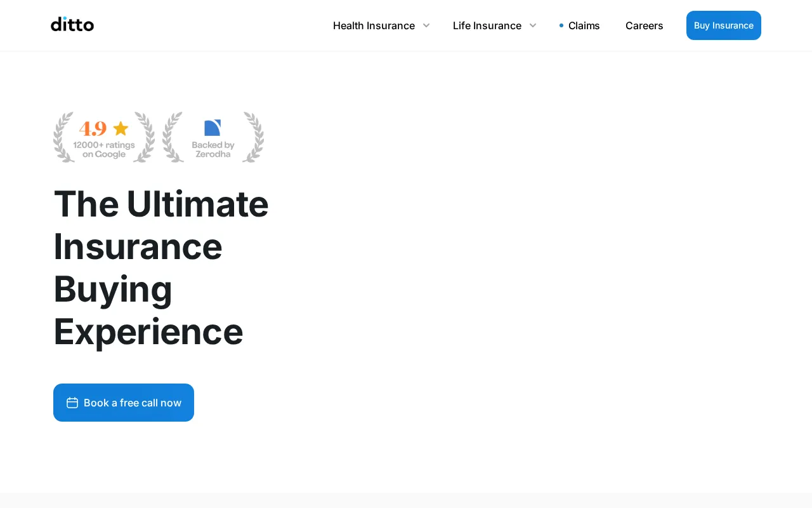Click the ditto logo
Image resolution: width=812 pixels, height=508 pixels.
point(72,25)
